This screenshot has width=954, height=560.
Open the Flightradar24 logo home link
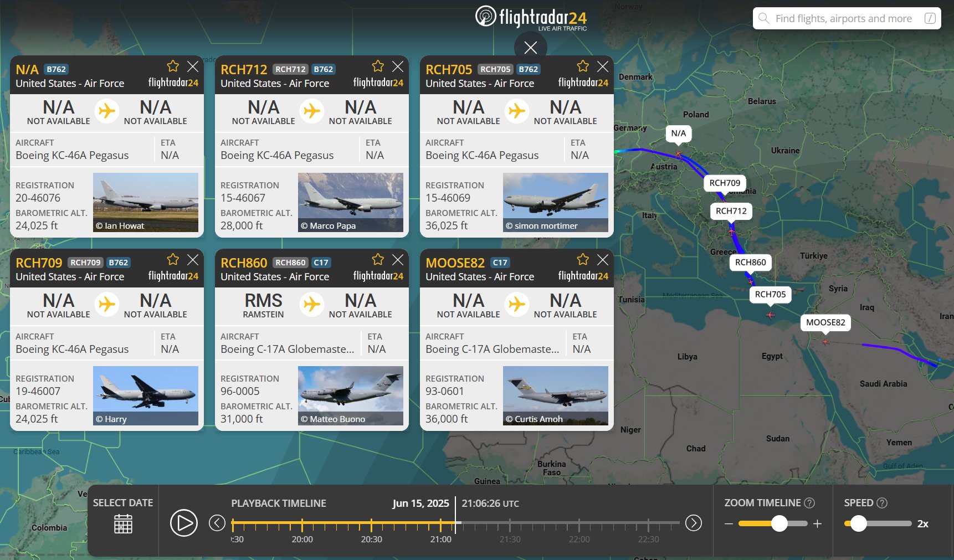pos(531,18)
